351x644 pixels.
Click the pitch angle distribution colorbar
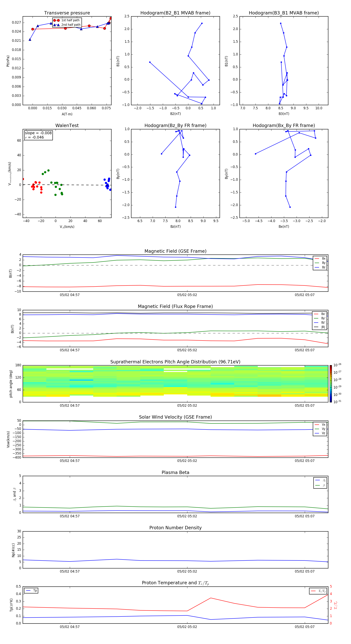coord(331,384)
